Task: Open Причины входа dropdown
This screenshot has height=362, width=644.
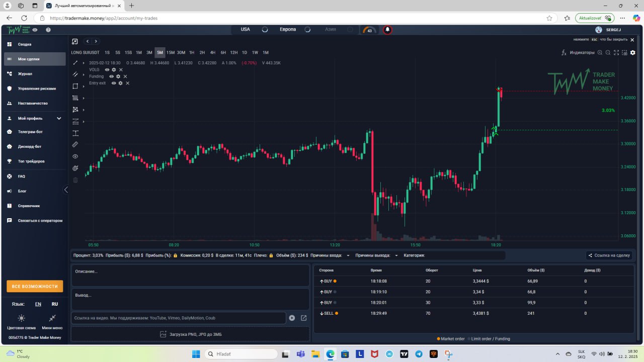Action: 348,255
